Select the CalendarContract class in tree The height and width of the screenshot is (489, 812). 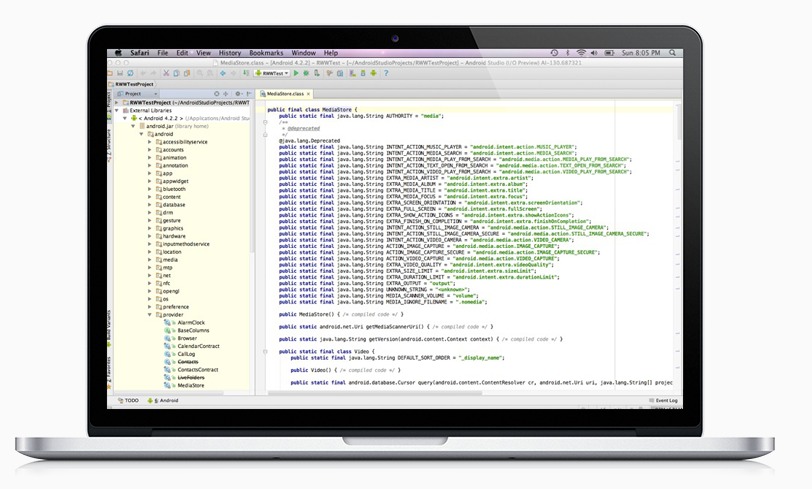click(x=198, y=346)
